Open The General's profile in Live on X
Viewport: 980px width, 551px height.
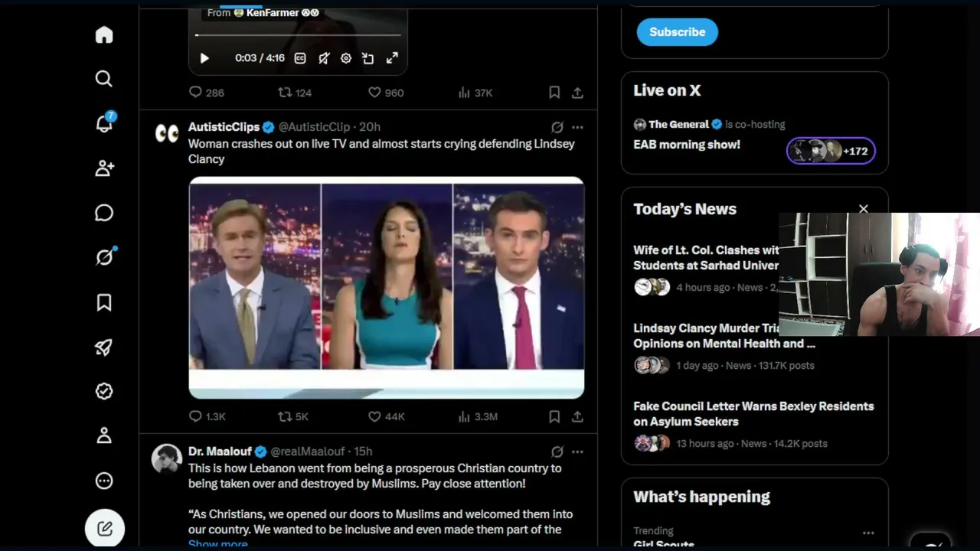[678, 124]
